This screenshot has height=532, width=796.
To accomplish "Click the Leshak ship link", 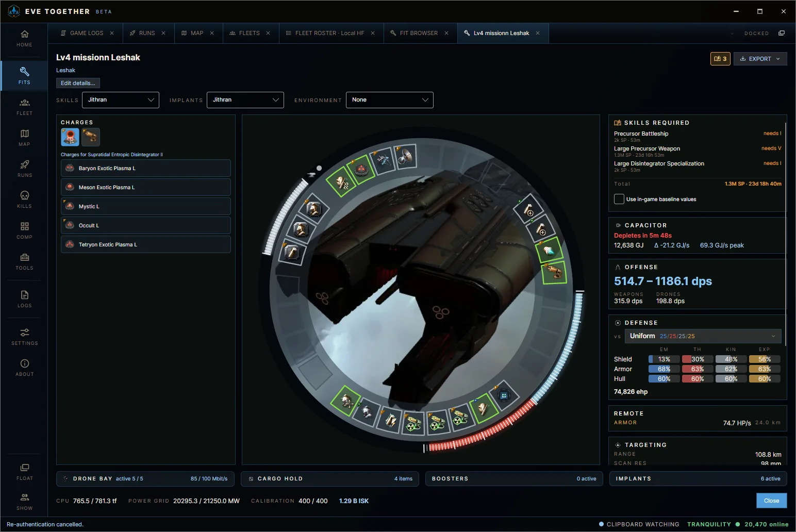I will 65,70.
